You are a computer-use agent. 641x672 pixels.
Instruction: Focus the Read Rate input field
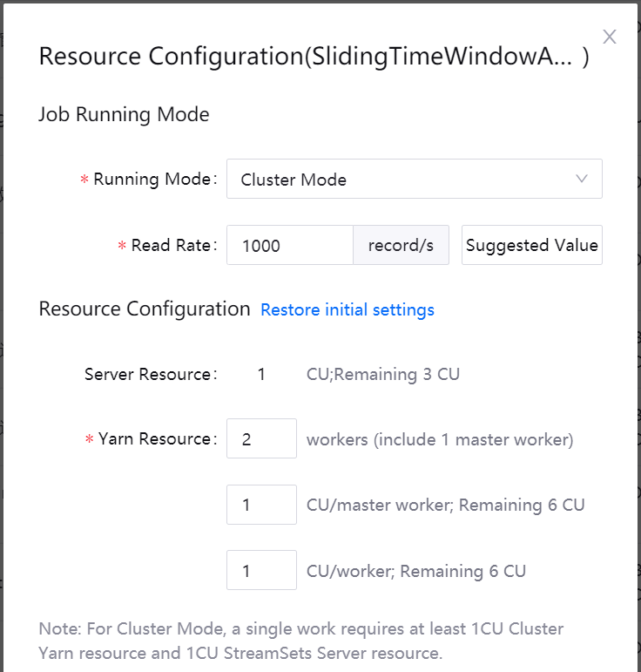point(290,246)
